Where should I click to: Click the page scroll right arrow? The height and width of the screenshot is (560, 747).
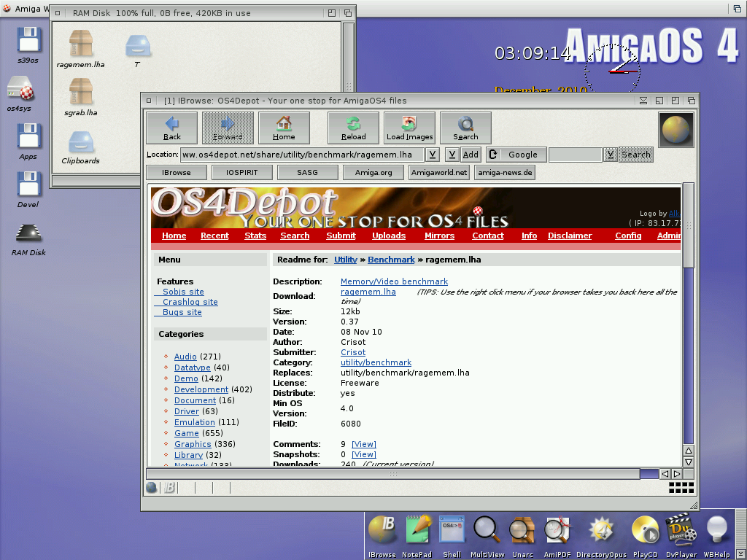point(676,474)
